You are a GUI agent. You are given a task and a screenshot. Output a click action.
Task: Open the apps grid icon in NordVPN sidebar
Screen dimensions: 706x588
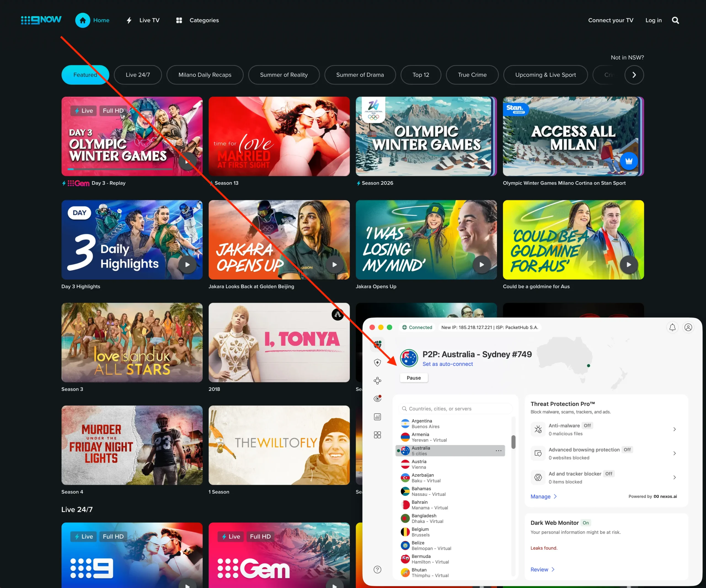click(x=378, y=435)
